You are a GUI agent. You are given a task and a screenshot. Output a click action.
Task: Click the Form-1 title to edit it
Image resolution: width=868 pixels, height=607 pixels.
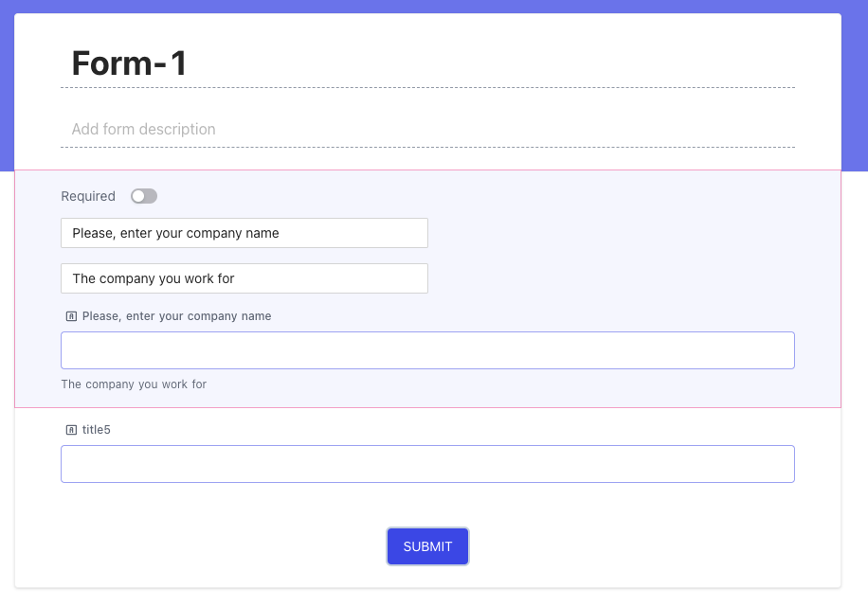(x=128, y=62)
